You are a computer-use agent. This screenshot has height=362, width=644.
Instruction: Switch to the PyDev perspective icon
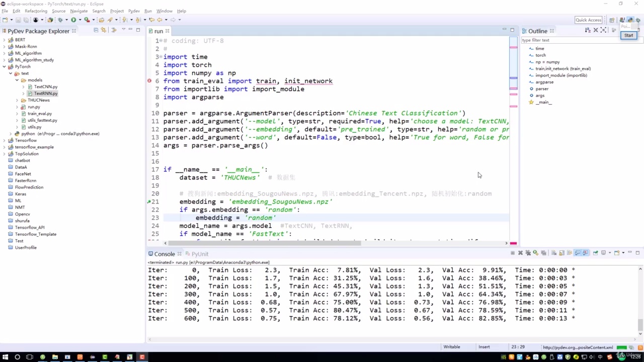click(630, 20)
